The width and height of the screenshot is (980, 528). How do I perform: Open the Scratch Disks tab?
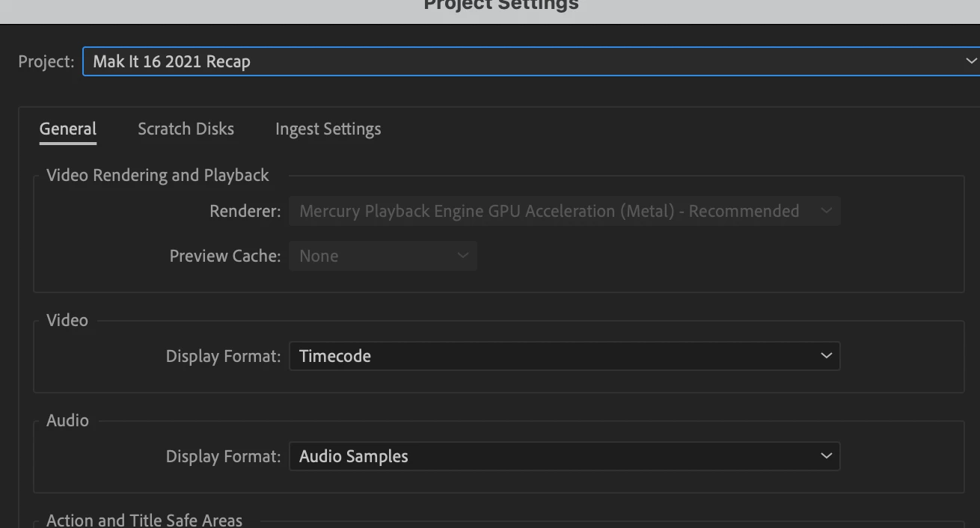(186, 129)
